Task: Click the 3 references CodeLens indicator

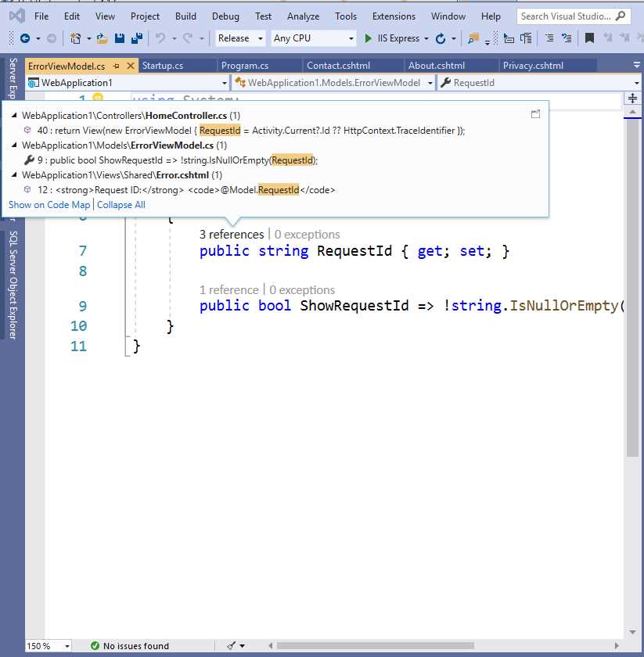Action: (x=231, y=234)
